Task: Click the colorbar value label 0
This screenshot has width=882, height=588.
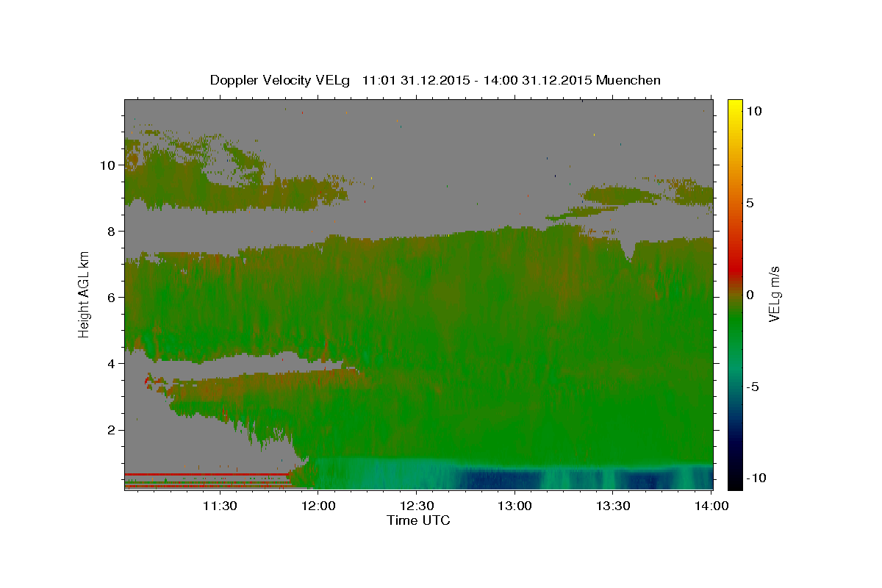Action: (750, 295)
